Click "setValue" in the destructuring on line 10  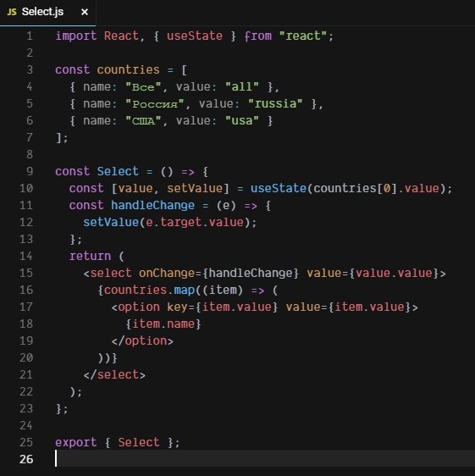click(195, 189)
